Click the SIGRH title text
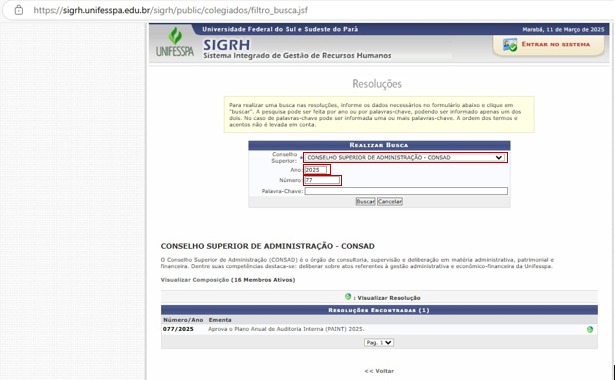Screen dimensions: 615x380 pos(226,45)
